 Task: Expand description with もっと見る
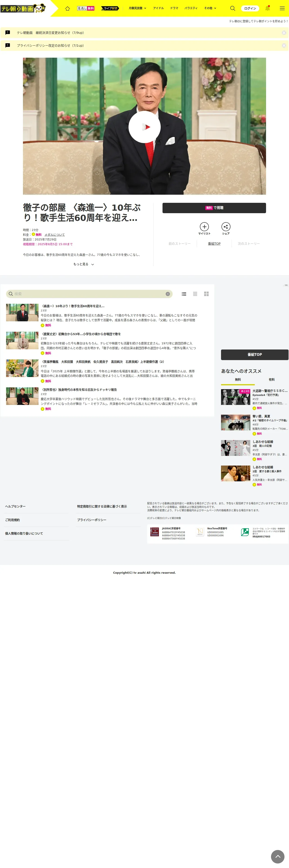pos(84,264)
